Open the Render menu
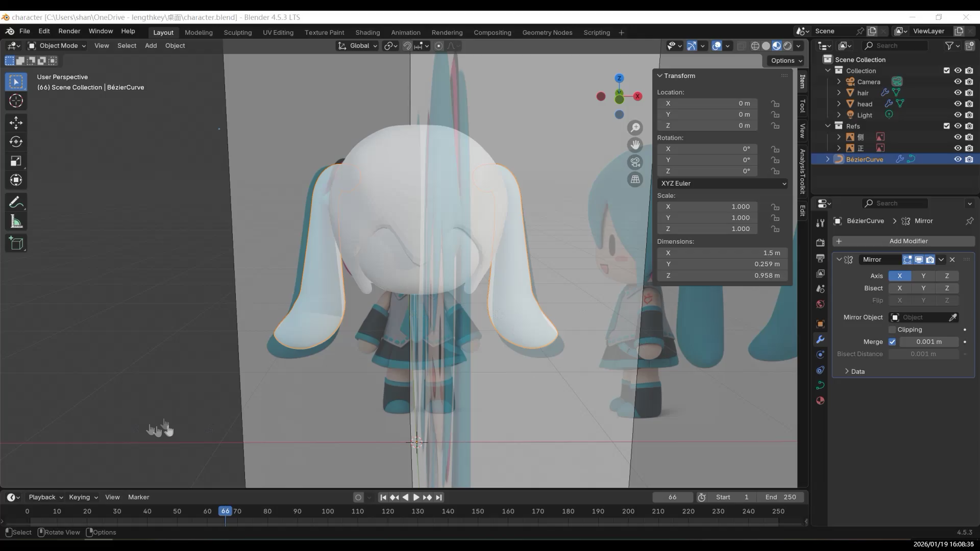 [69, 31]
